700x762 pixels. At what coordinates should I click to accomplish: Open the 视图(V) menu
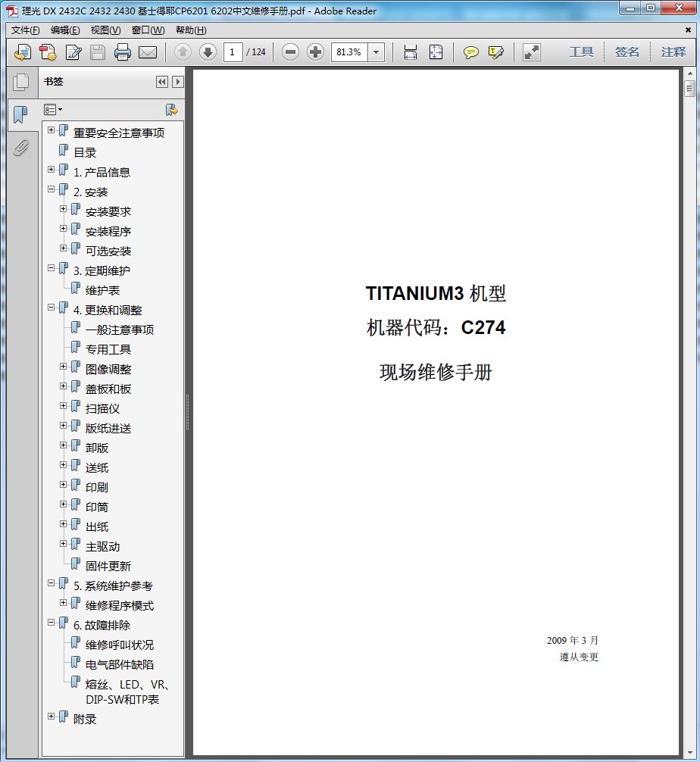coord(105,30)
